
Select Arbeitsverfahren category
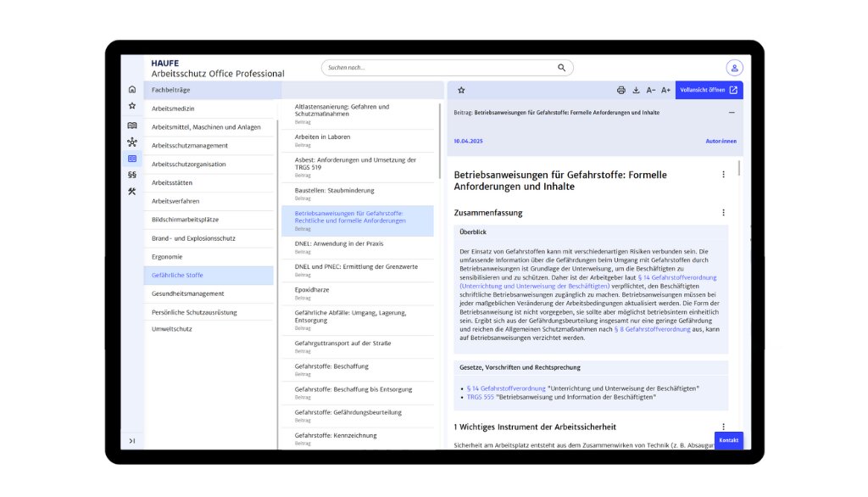[209, 201]
